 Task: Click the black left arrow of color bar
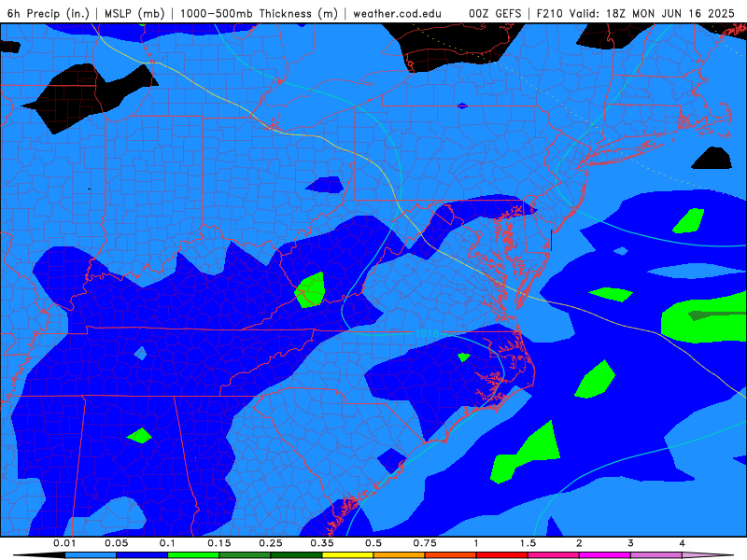(39, 555)
